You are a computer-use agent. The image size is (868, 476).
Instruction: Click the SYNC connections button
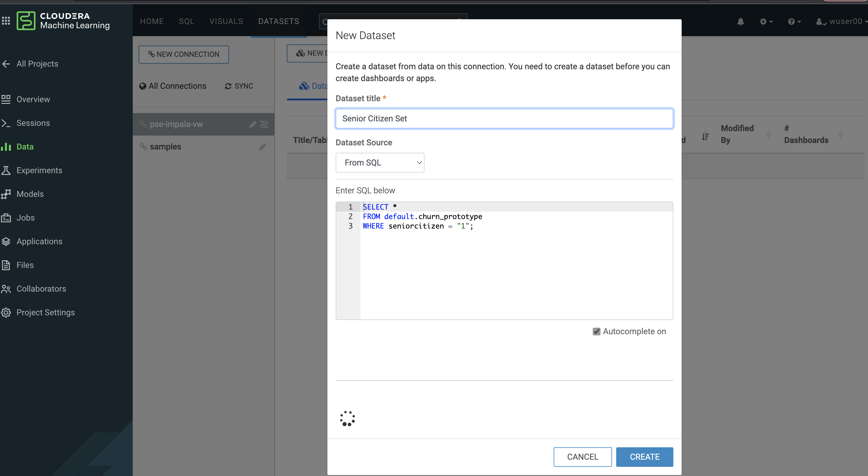point(239,86)
